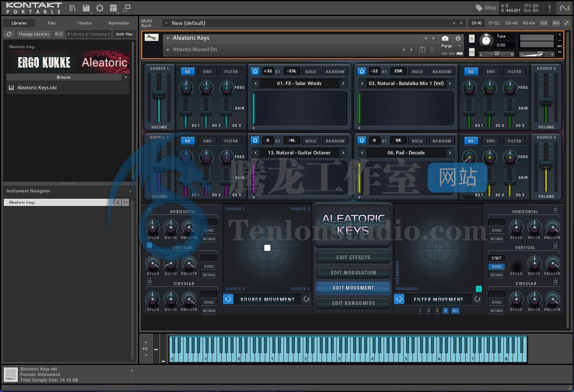The width and height of the screenshot is (574, 392).
Task: Click the Library or Company search field
Action: pyautogui.click(x=89, y=34)
